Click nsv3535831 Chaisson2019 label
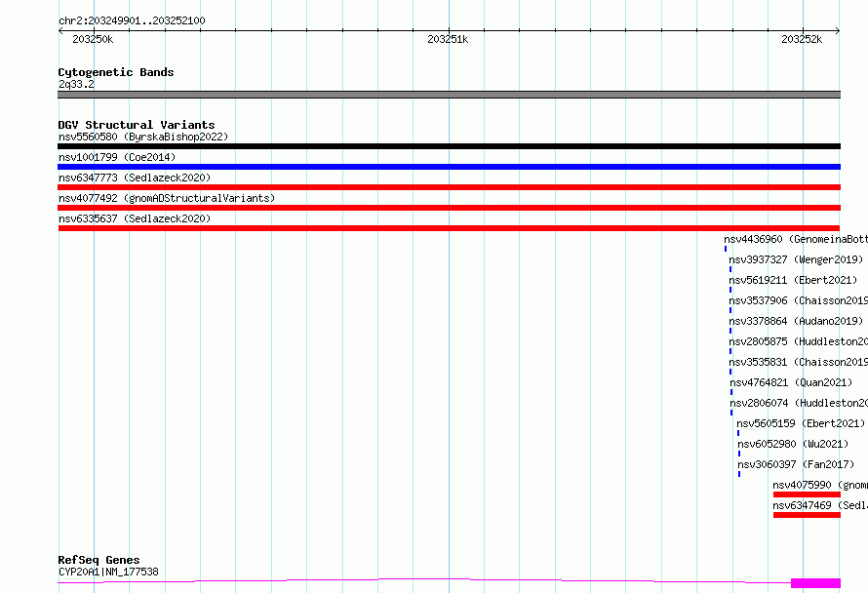868x593 pixels. click(x=798, y=362)
